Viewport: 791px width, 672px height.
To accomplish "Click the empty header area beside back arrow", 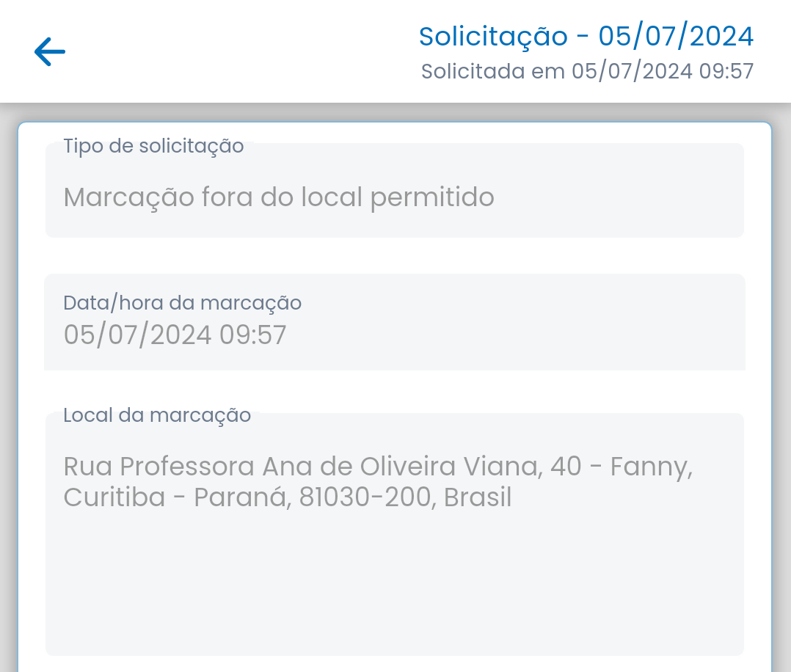I will click(220, 51).
